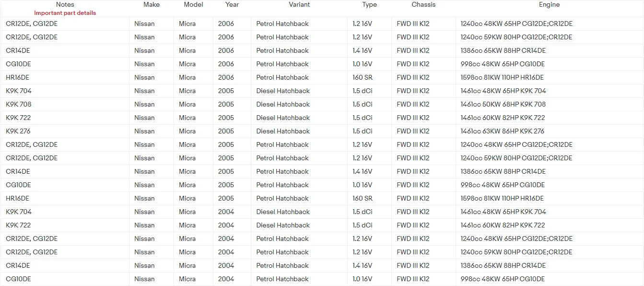Click 'Petrol Hatchback' in 2006 HR16DE row

point(282,77)
